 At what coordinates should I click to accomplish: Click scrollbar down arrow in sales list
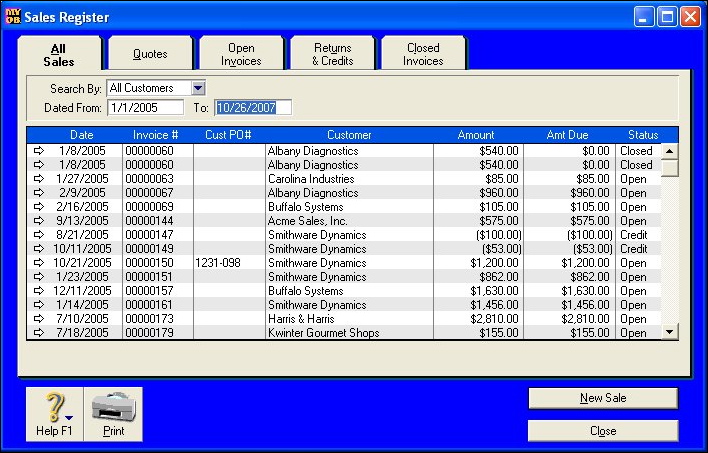[670, 332]
